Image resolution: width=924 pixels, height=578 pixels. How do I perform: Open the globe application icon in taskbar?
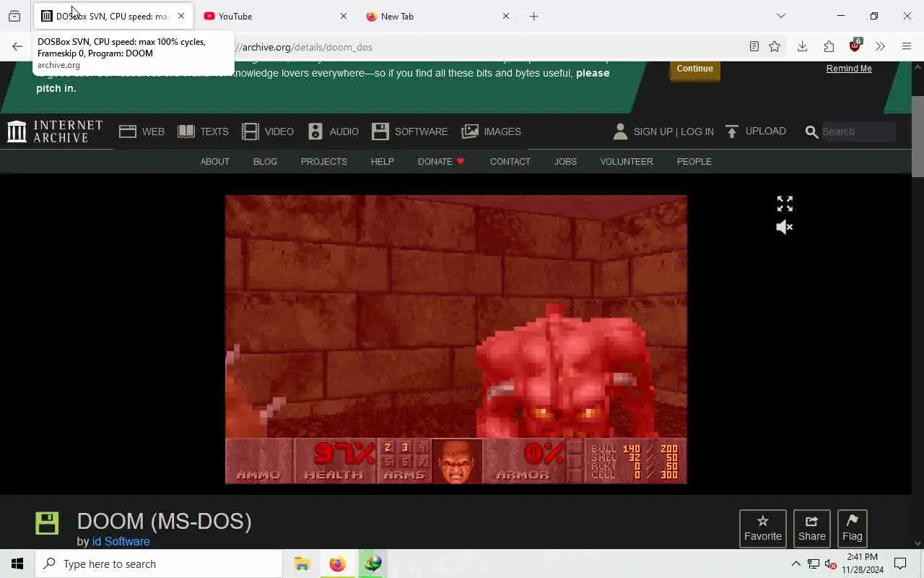pyautogui.click(x=372, y=564)
